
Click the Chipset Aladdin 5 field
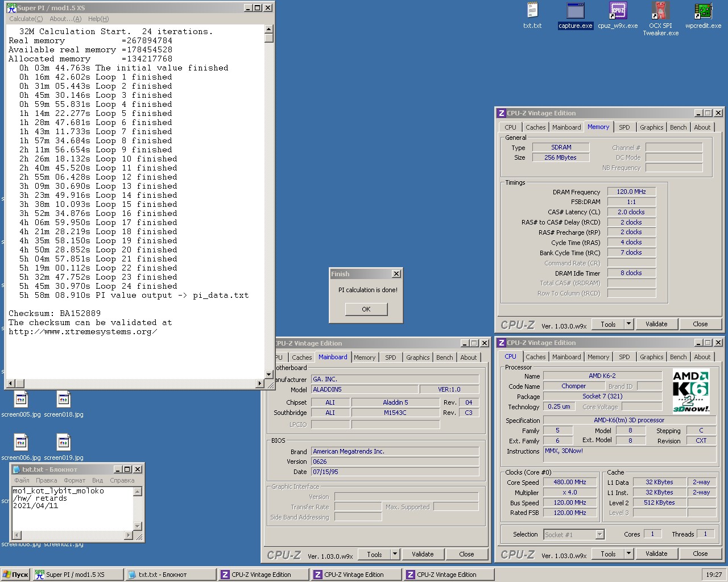[x=395, y=402]
